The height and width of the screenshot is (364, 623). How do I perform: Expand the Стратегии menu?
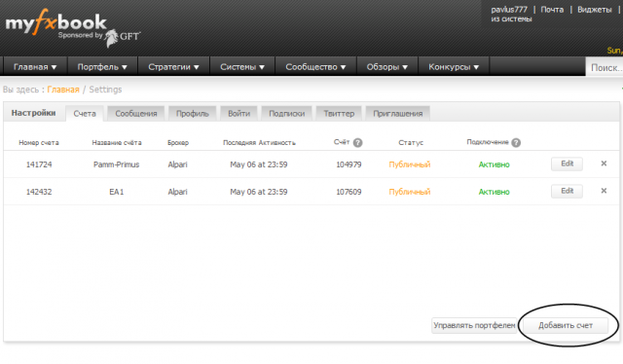click(173, 67)
